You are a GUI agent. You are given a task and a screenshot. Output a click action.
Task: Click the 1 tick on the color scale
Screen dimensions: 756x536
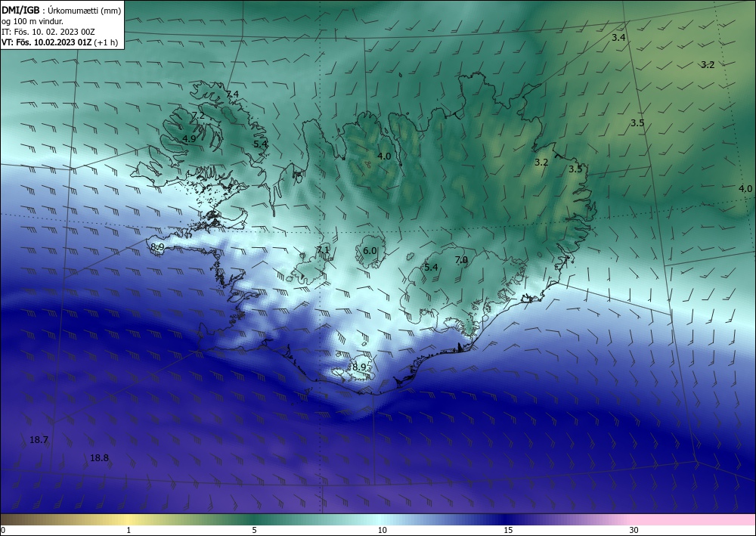(129, 530)
